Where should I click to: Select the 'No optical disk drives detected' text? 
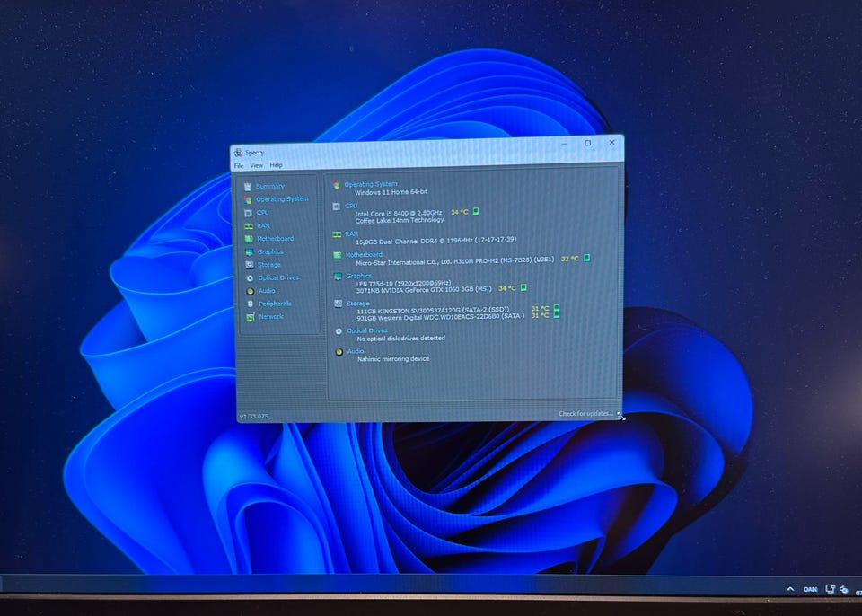click(401, 339)
